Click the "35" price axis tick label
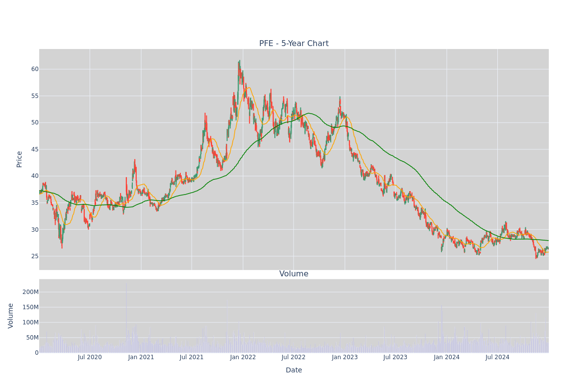 pos(35,203)
